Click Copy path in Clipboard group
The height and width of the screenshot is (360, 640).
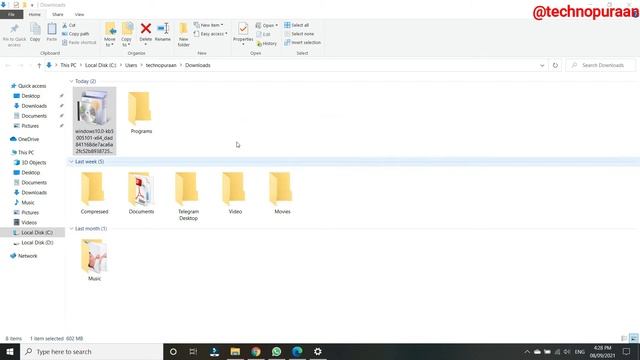[x=76, y=34]
